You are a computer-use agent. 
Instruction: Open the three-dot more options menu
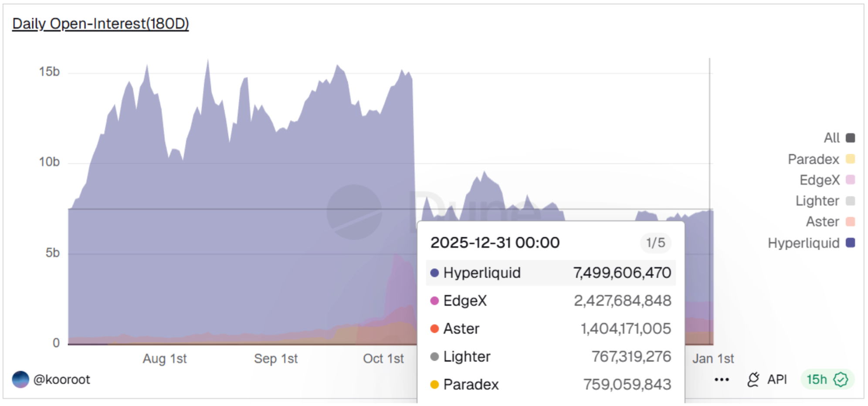[x=722, y=379]
